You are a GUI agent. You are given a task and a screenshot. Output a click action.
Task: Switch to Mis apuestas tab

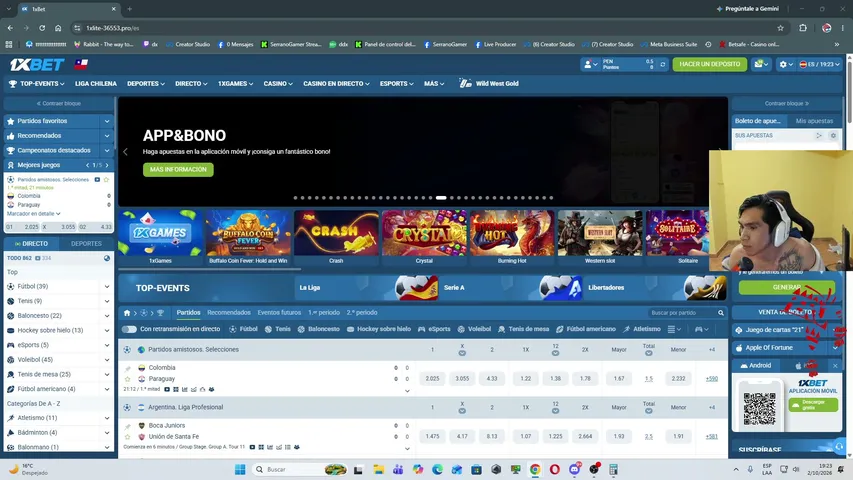point(814,121)
